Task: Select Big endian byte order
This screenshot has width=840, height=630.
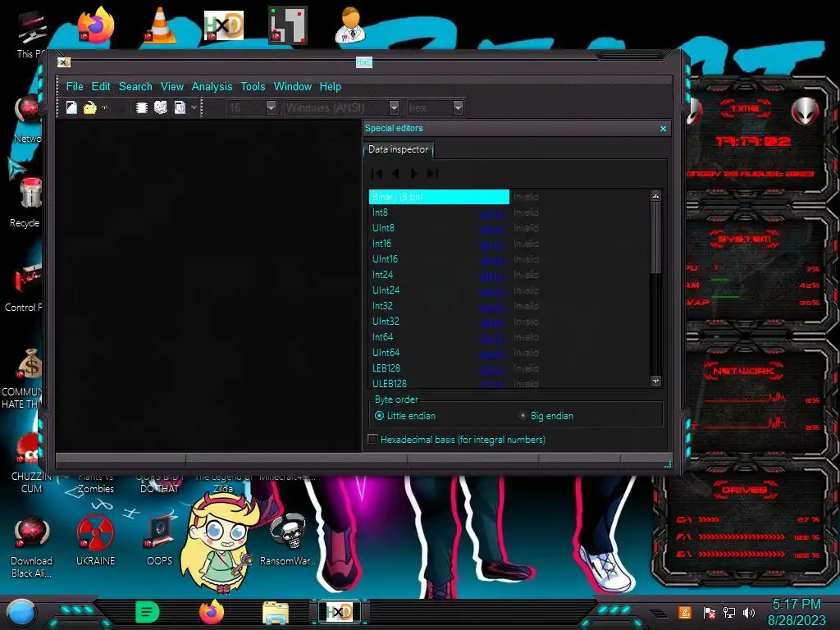Action: tap(546, 416)
